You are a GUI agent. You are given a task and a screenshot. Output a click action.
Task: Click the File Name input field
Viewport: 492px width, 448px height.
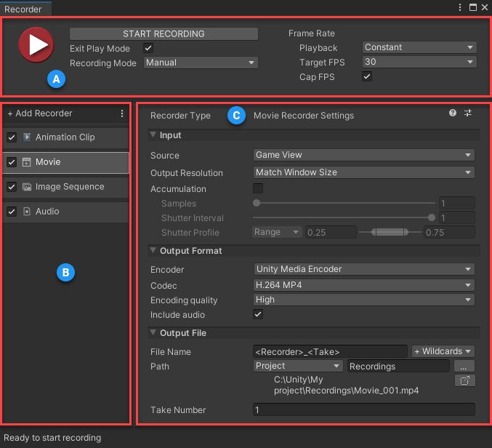click(330, 351)
